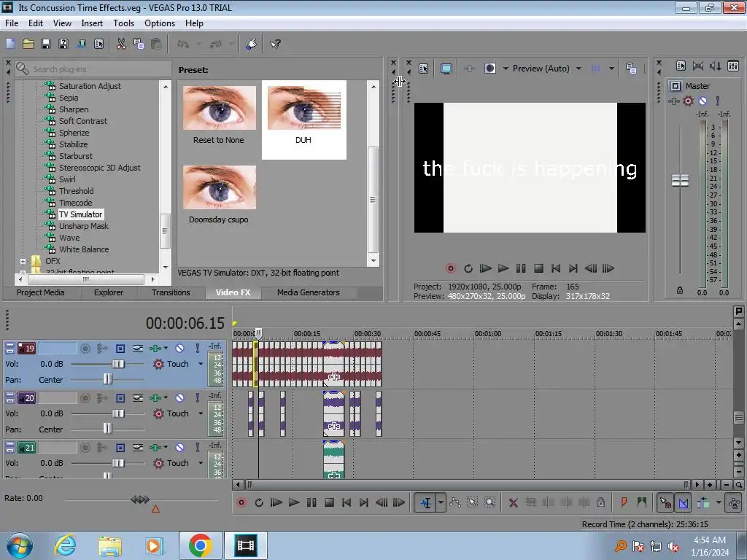Click the Copy icon in main toolbar

tap(139, 44)
